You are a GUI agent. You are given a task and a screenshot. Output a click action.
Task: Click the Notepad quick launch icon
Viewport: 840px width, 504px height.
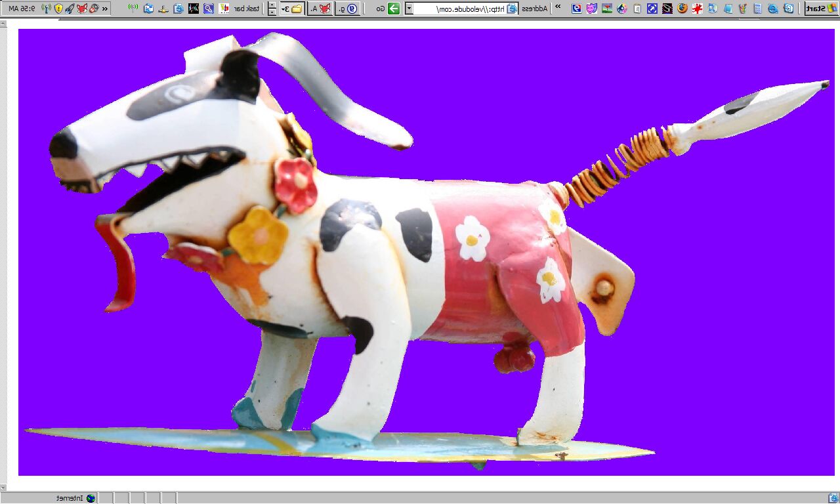click(637, 9)
